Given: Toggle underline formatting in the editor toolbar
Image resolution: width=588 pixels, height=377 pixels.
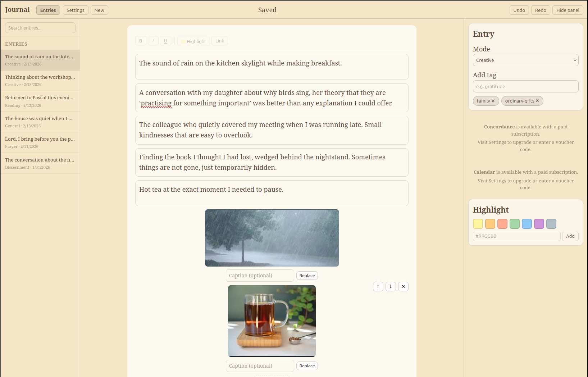Looking at the screenshot, I should (x=165, y=41).
